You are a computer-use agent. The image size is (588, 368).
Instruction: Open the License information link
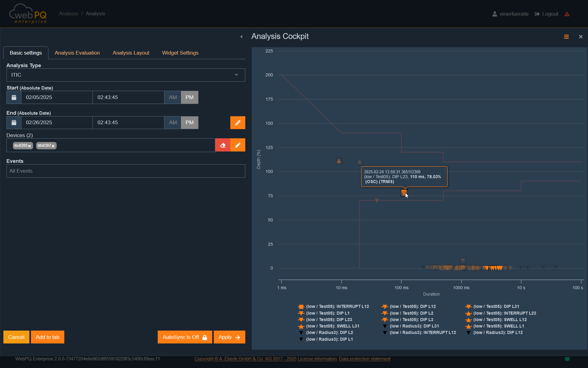pos(317,359)
